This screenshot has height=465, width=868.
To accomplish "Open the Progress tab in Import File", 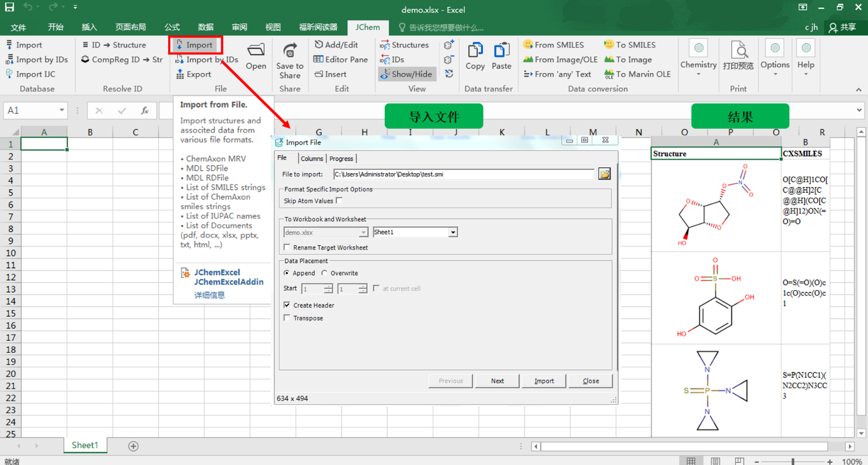I will pos(341,158).
